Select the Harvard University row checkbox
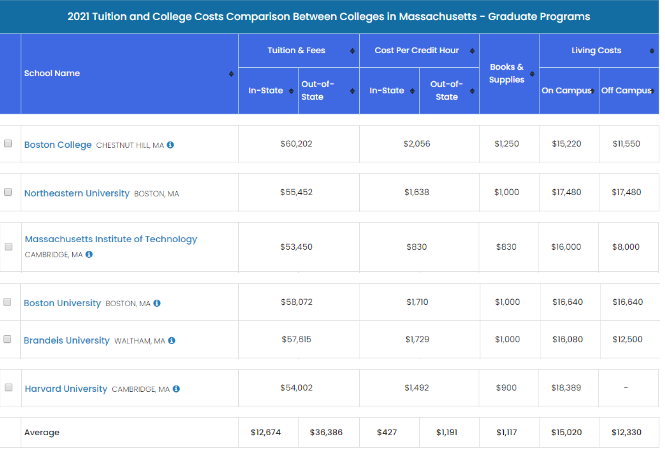The width and height of the screenshot is (665, 451). 8,387
